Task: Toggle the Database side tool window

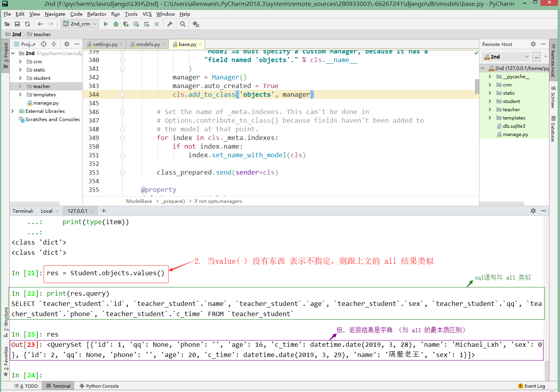Action: 553,129
